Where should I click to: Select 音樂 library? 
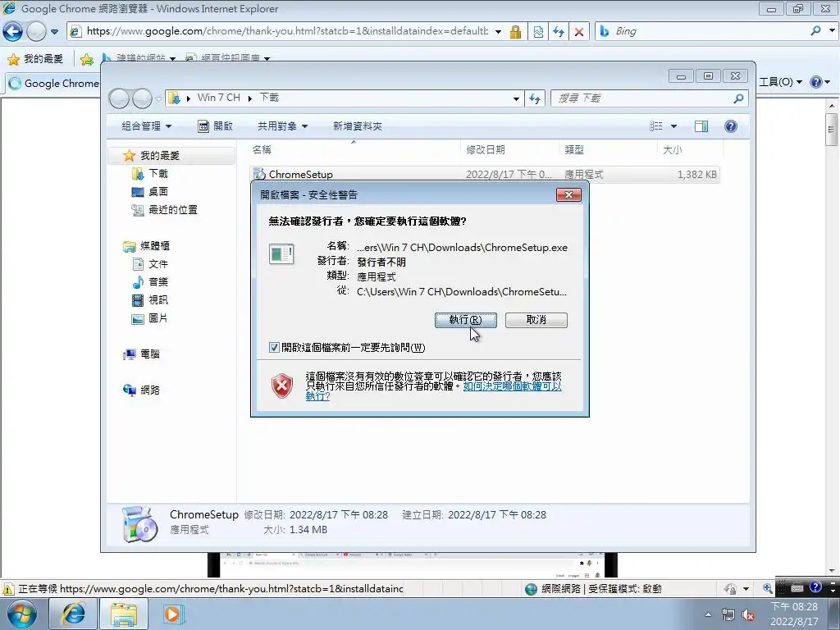(x=158, y=282)
